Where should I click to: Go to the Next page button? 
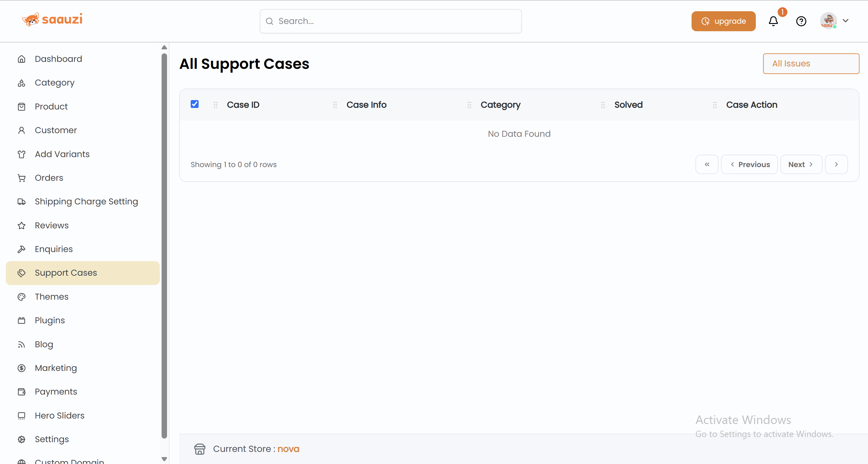point(801,164)
